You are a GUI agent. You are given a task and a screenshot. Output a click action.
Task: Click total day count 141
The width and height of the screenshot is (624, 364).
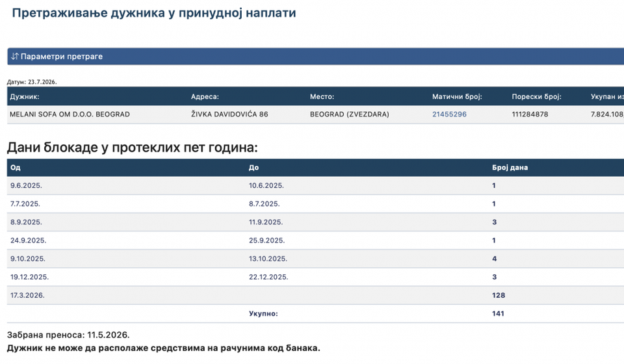point(498,314)
